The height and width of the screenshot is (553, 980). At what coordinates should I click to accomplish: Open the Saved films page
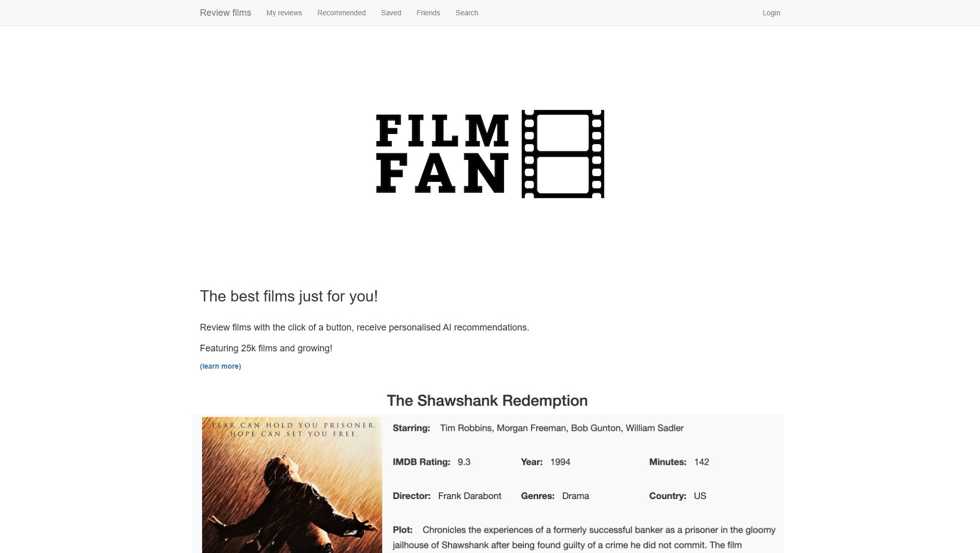pyautogui.click(x=391, y=13)
